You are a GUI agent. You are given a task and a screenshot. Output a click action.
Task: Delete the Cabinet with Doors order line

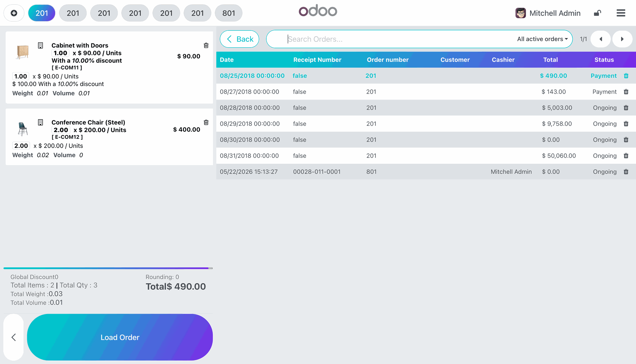coord(206,45)
